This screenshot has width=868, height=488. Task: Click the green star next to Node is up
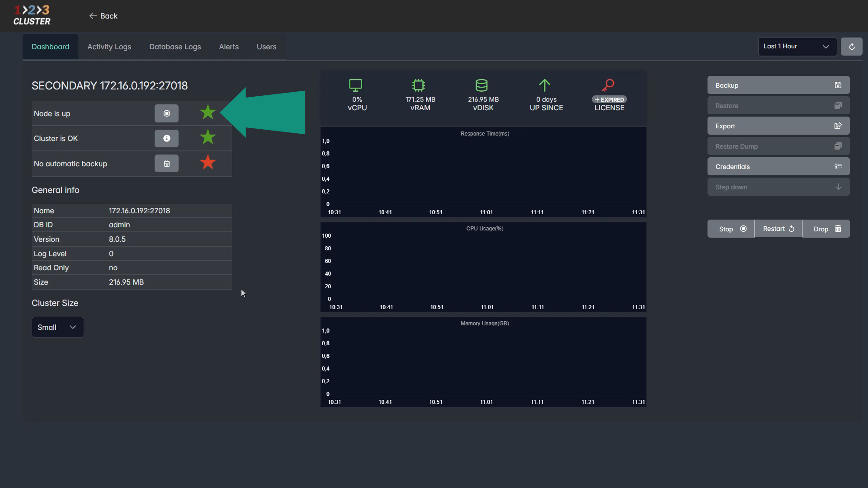pyautogui.click(x=208, y=112)
